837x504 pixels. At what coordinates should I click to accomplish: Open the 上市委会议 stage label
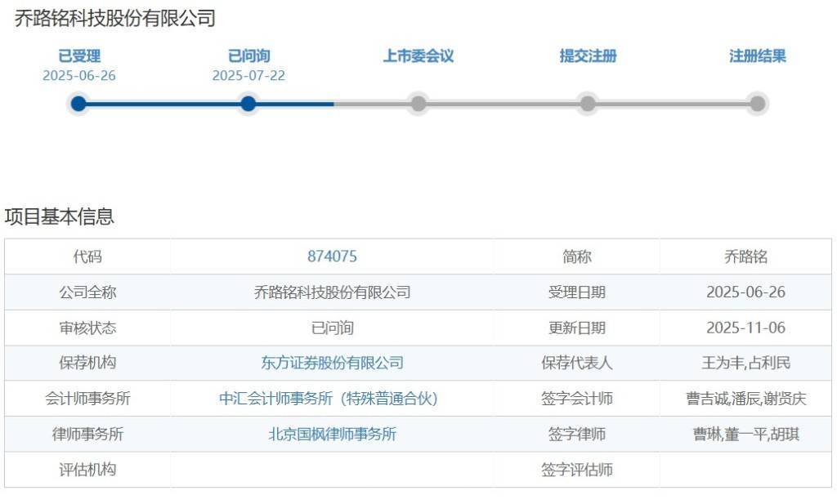(418, 56)
